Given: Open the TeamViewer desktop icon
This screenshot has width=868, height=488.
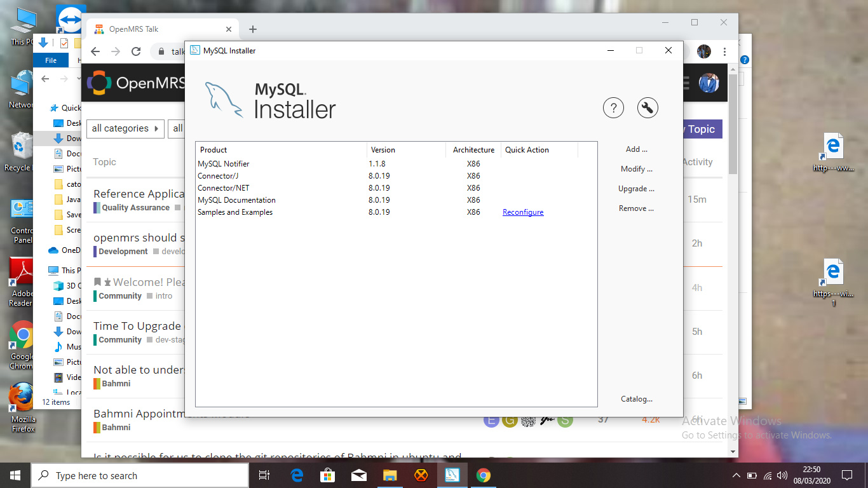Looking at the screenshot, I should (69, 19).
